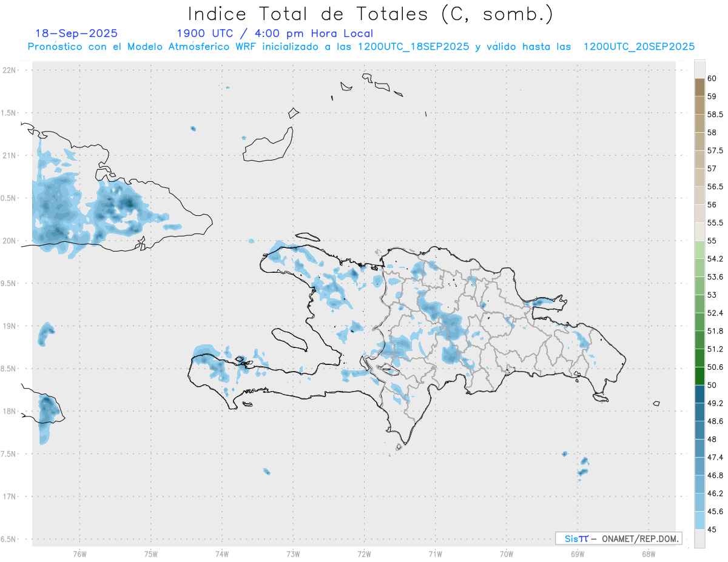
Task: Click the '75W' longitude label
Action: point(151,554)
